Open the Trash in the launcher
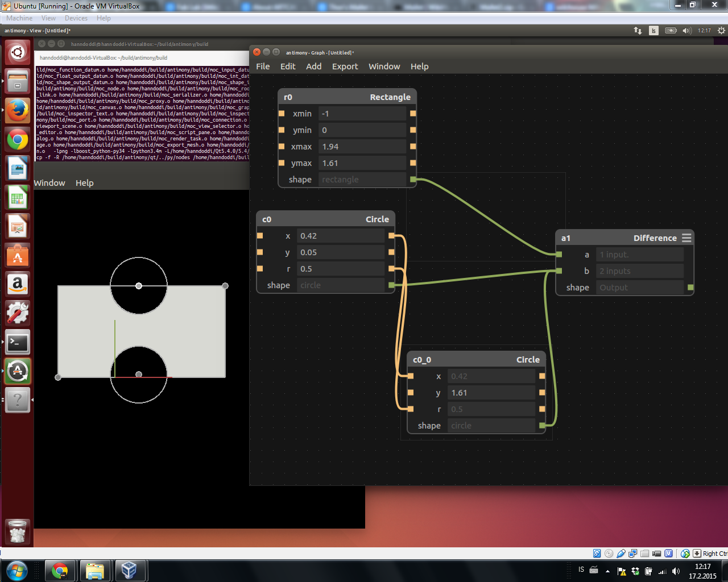This screenshot has height=582, width=728. click(x=18, y=531)
